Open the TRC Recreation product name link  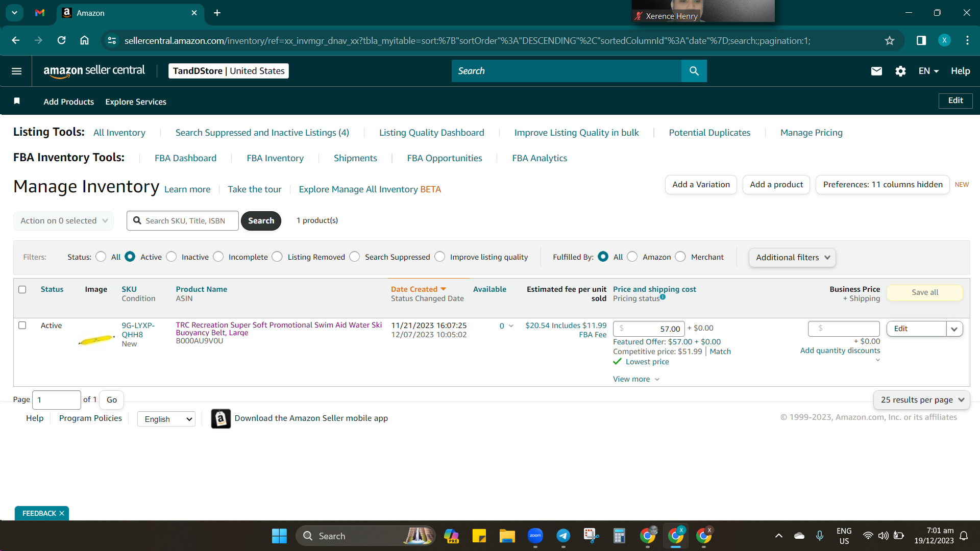click(279, 329)
